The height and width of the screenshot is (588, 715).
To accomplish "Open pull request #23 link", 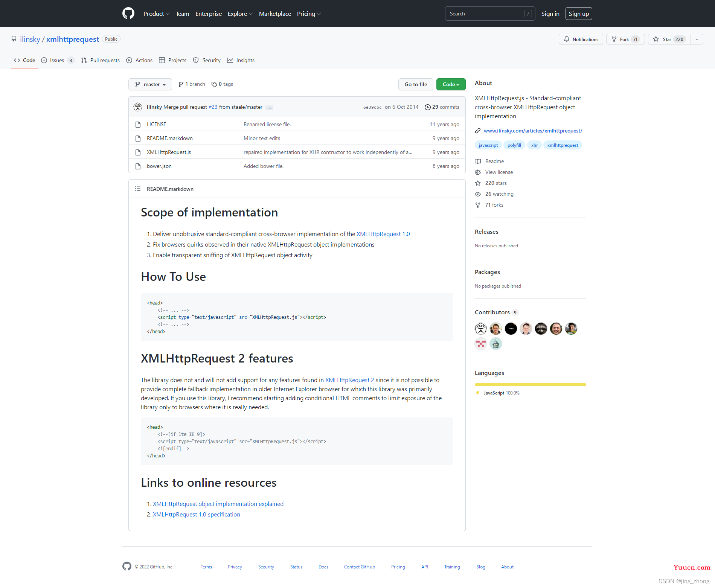I will 213,107.
